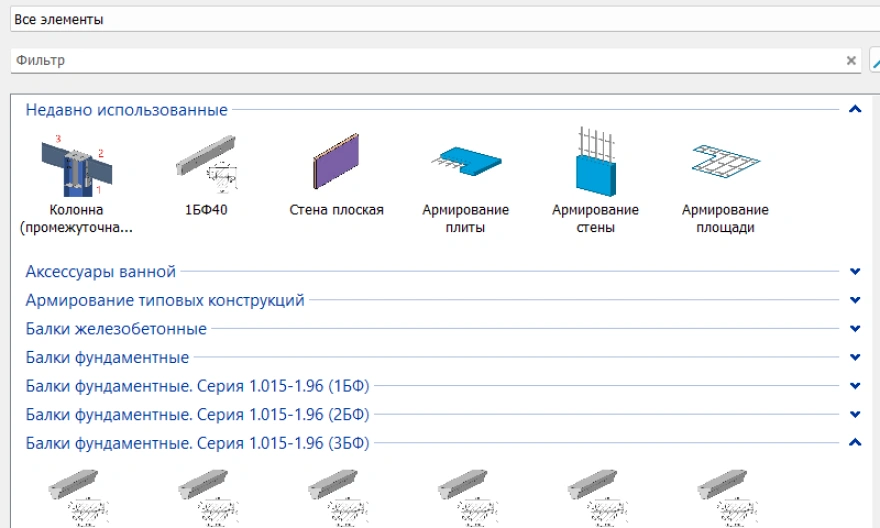880x528 pixels.
Task: Clear the filter with the X icon
Action: [851, 61]
